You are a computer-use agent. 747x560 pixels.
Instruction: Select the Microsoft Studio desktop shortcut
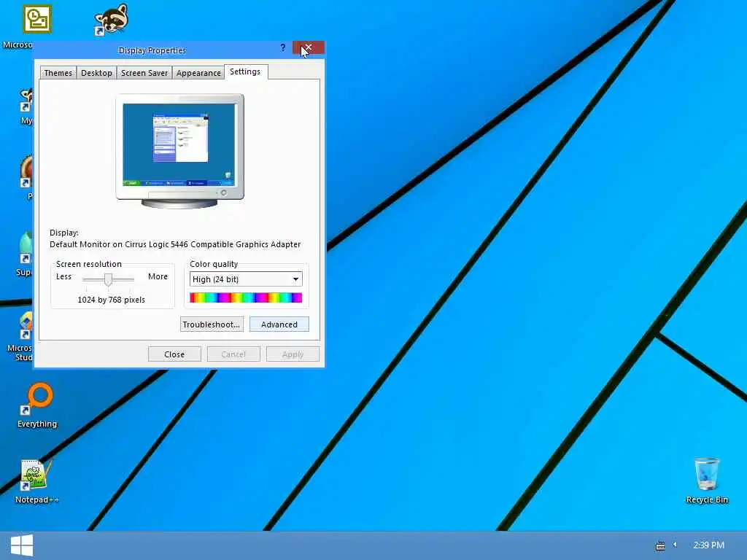[21, 335]
